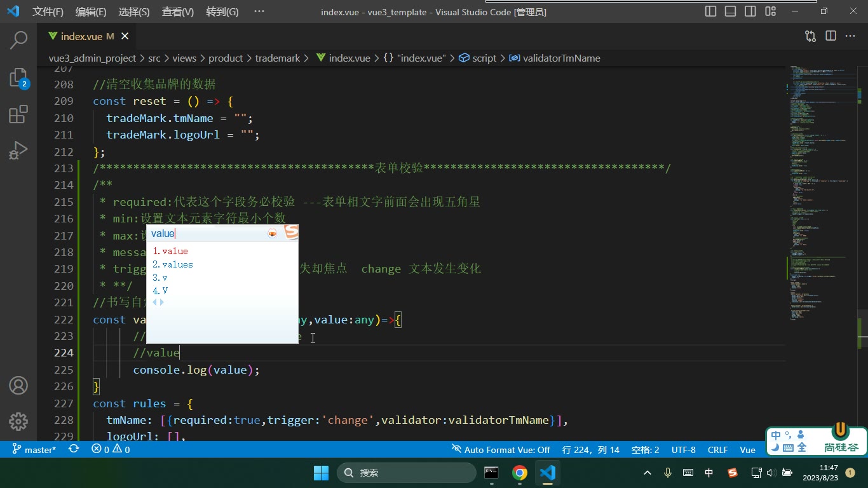Open the terminal app on taskbar

point(491,473)
